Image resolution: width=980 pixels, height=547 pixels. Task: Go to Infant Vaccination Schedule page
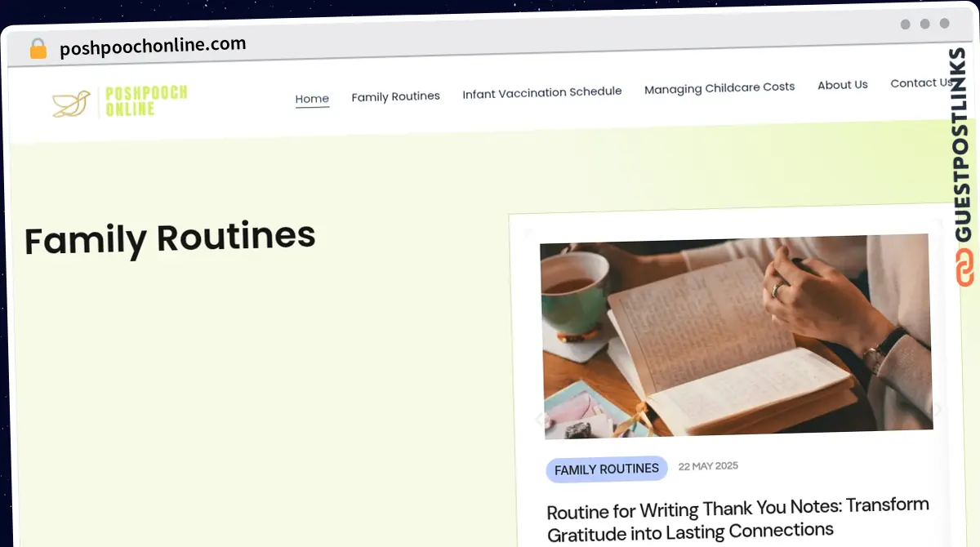pos(542,92)
